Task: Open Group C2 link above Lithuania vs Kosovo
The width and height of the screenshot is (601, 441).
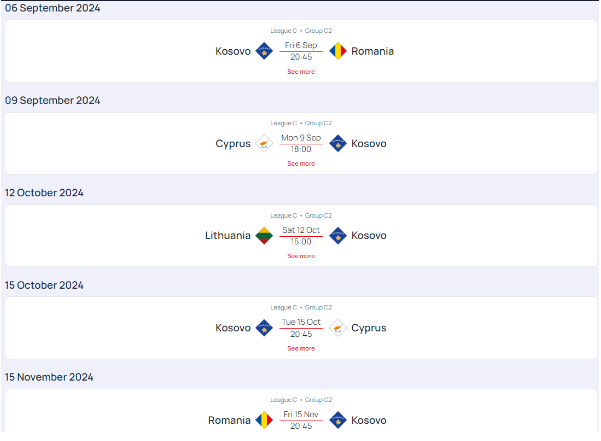Action: point(318,215)
